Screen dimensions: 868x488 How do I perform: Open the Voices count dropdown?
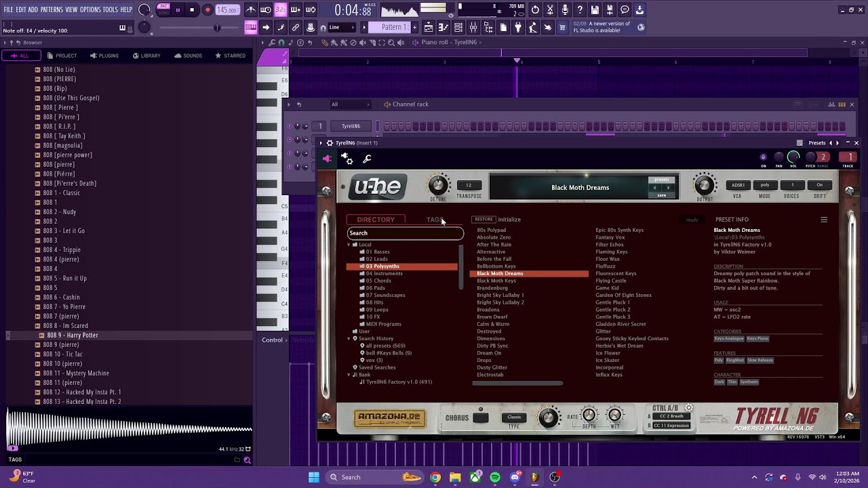(791, 185)
